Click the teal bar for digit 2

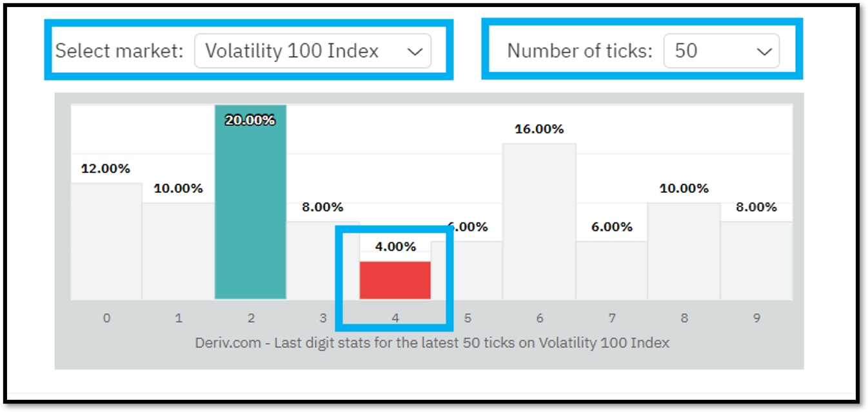click(250, 202)
